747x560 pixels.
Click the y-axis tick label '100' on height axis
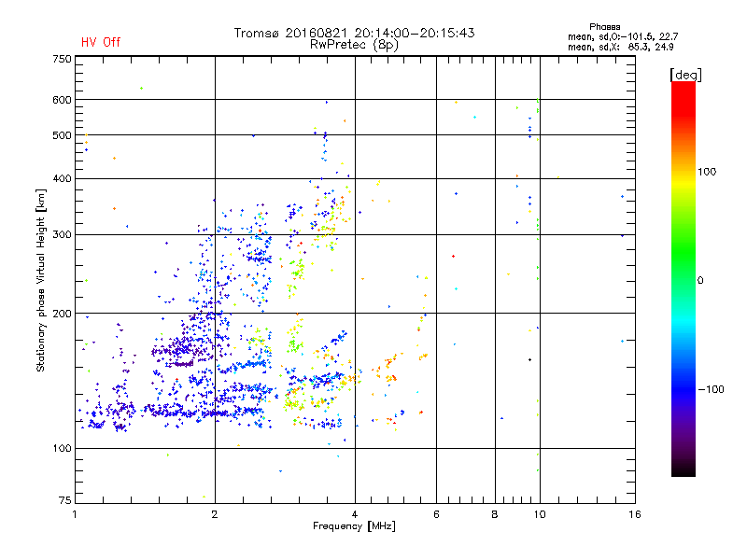[x=62, y=449]
